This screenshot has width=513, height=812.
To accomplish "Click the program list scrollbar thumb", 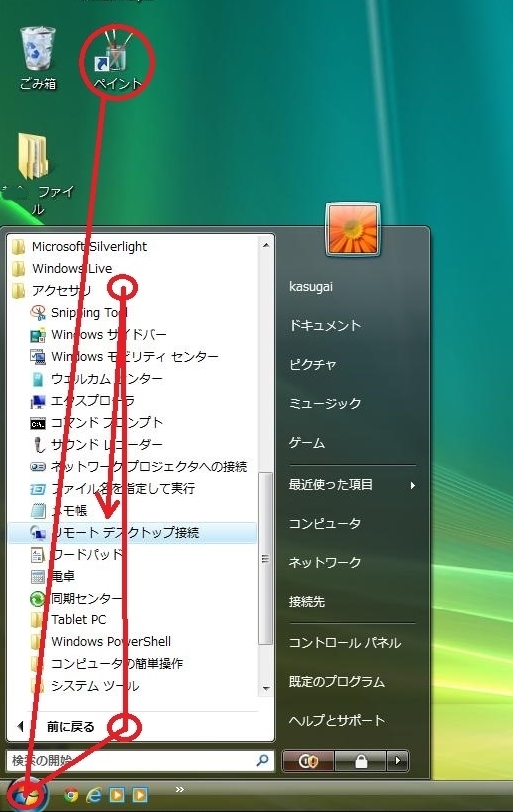I will point(266,559).
